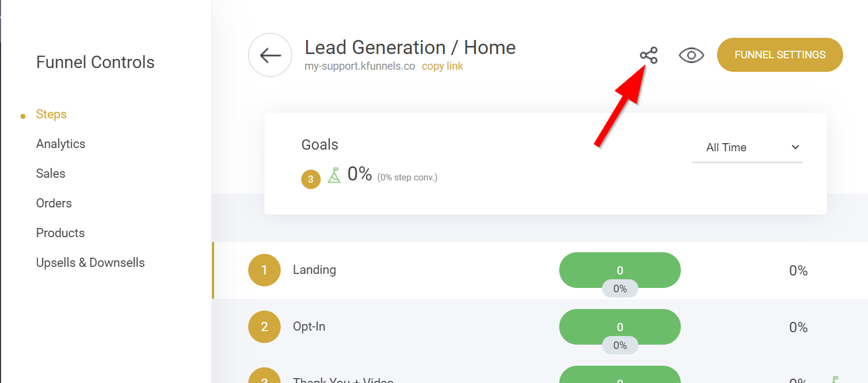Image resolution: width=868 pixels, height=383 pixels.
Task: Open the Sales menu item
Action: pos(51,173)
